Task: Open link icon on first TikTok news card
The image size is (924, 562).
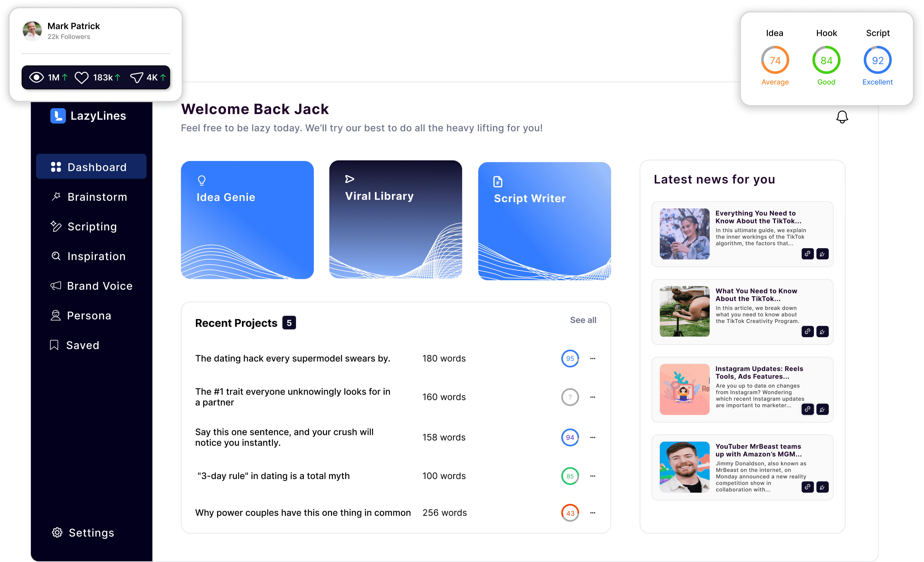Action: pos(807,254)
